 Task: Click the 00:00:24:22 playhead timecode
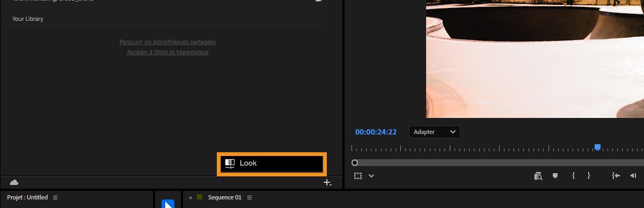pos(376,132)
